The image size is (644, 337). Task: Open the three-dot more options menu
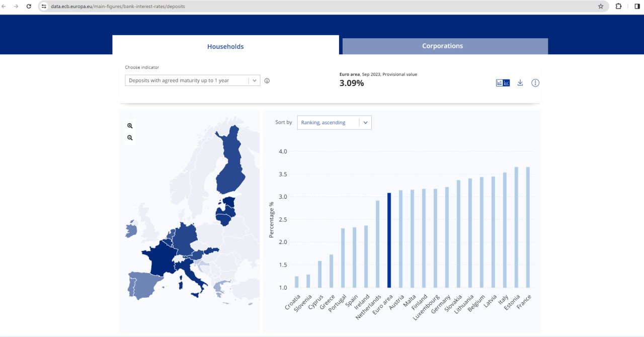(x=535, y=83)
